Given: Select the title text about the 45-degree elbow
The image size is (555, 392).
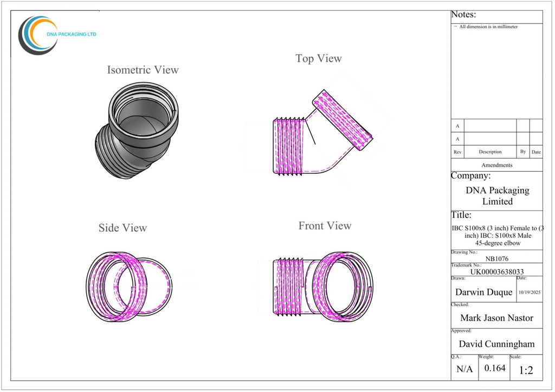Looking at the screenshot, I should (498, 236).
